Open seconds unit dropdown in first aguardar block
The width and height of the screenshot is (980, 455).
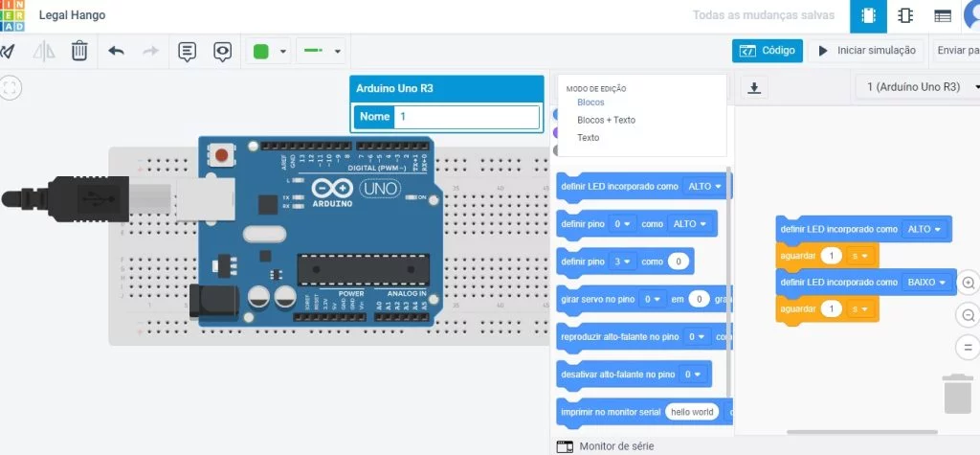[859, 256]
